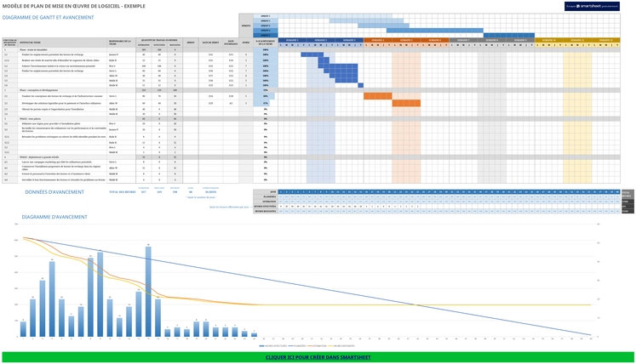Image resolution: width=636 pixels, height=364 pixels.
Task: Select the yellow 'Semaine 11' week header
Action: click(577, 40)
